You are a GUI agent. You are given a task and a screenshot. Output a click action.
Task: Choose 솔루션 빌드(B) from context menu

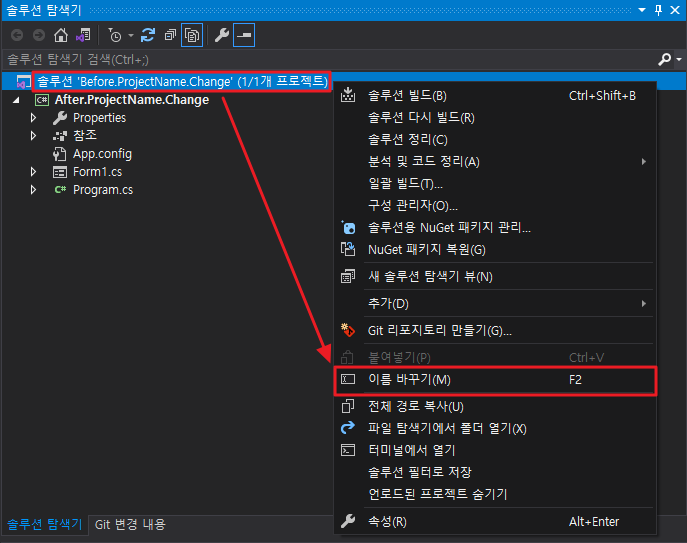tap(495, 96)
